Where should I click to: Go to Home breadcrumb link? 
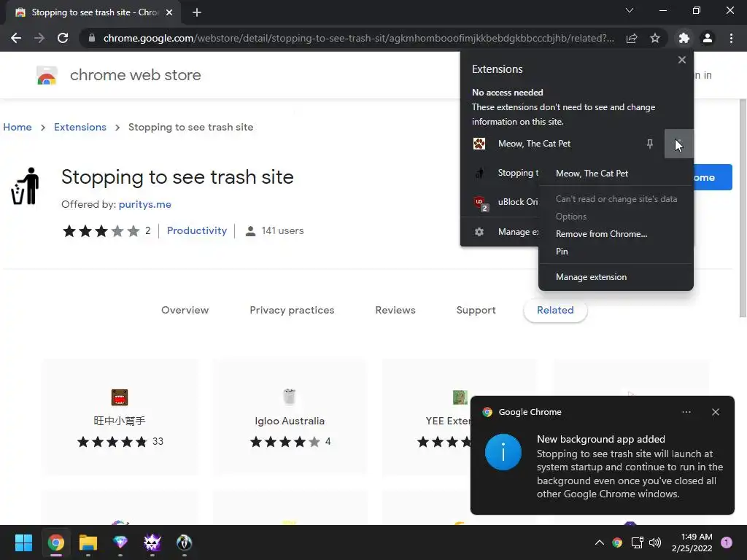point(18,127)
